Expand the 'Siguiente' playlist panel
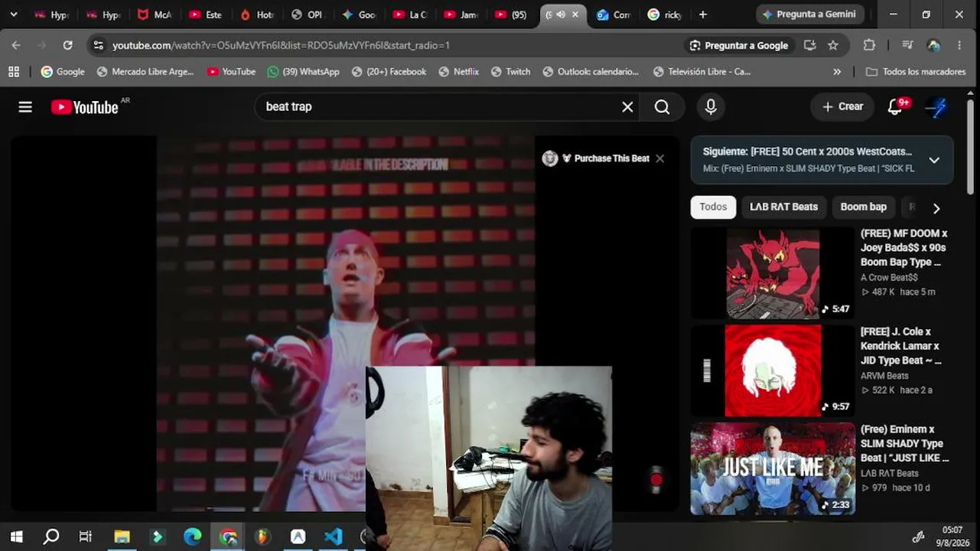The width and height of the screenshot is (980, 551). point(934,160)
